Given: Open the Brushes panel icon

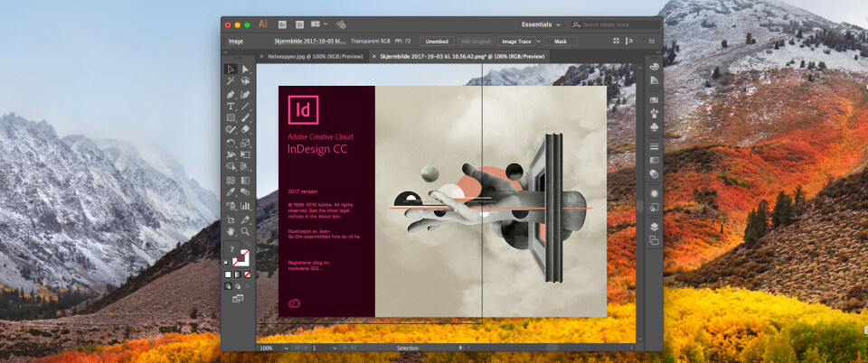Looking at the screenshot, I should click(x=654, y=113).
